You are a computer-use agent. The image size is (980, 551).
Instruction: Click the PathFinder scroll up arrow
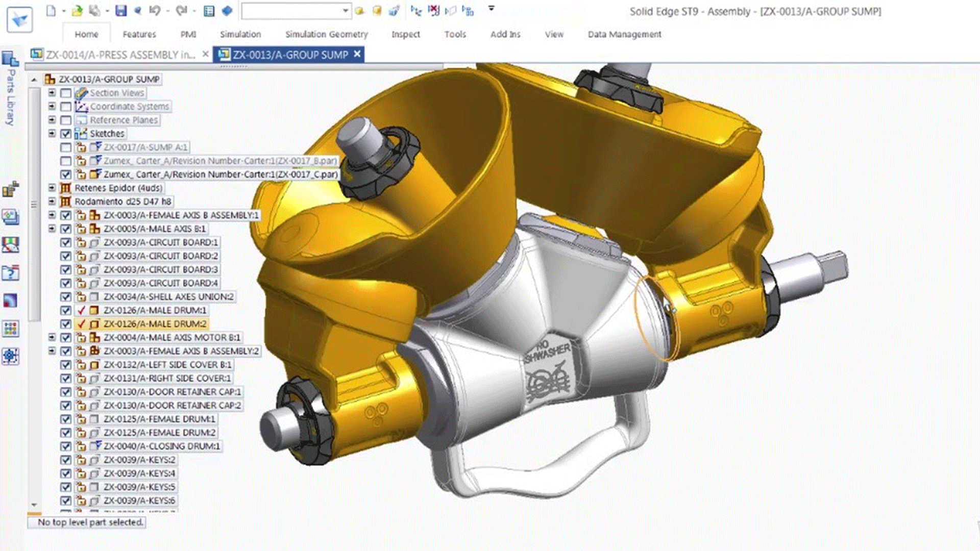pos(34,80)
